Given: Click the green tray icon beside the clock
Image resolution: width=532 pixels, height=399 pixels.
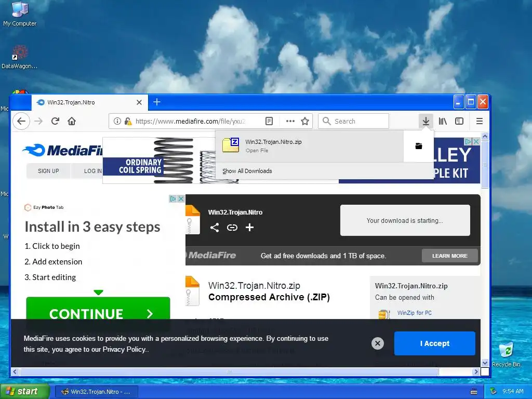Looking at the screenshot, I should click(x=494, y=391).
